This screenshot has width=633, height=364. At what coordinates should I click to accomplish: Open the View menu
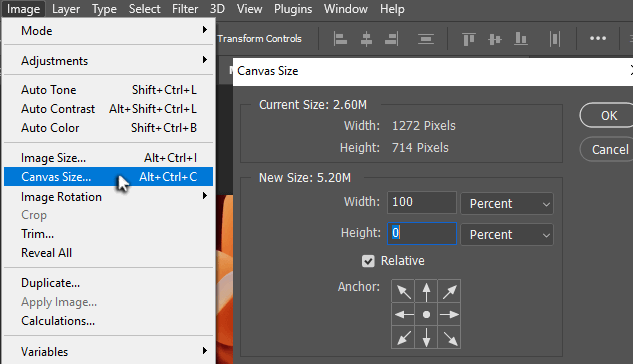pyautogui.click(x=249, y=9)
